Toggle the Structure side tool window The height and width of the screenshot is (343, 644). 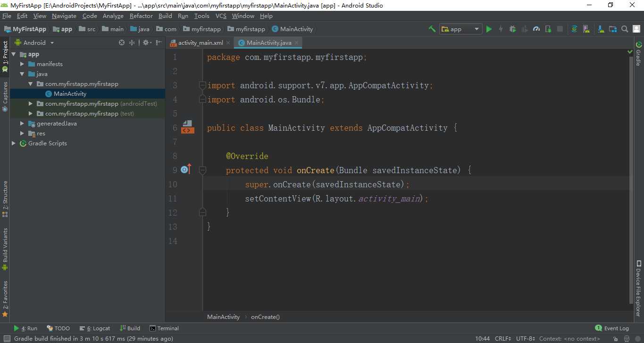pos(5,199)
